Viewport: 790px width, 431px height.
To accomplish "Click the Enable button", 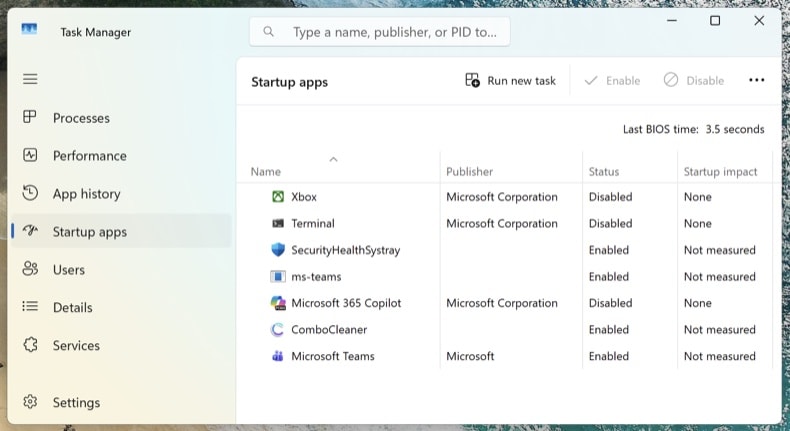I will click(612, 81).
